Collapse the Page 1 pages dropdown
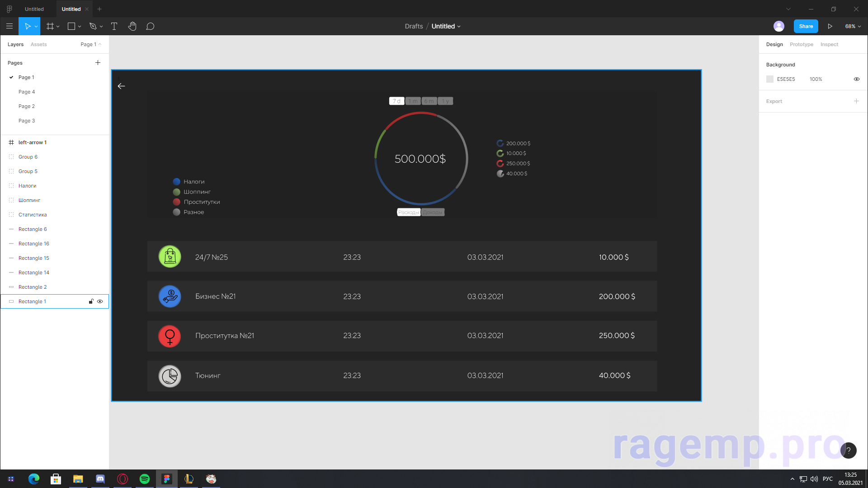This screenshot has height=488, width=868. (91, 44)
